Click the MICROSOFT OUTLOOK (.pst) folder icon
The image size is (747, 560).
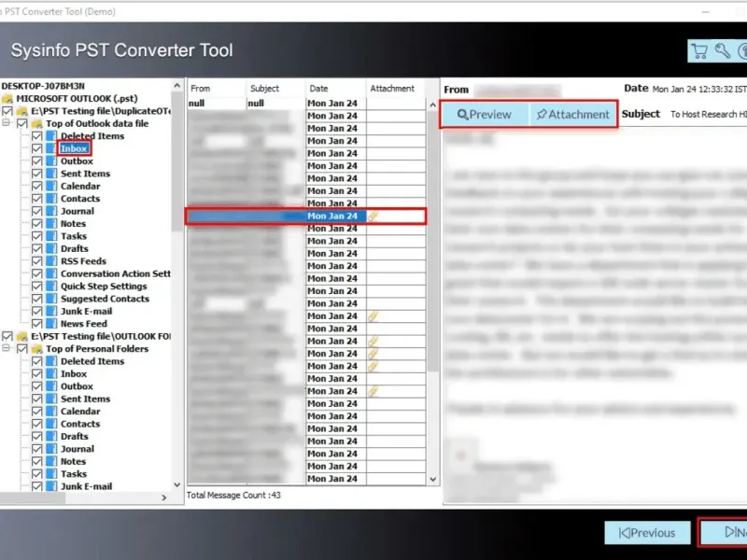tap(7, 99)
